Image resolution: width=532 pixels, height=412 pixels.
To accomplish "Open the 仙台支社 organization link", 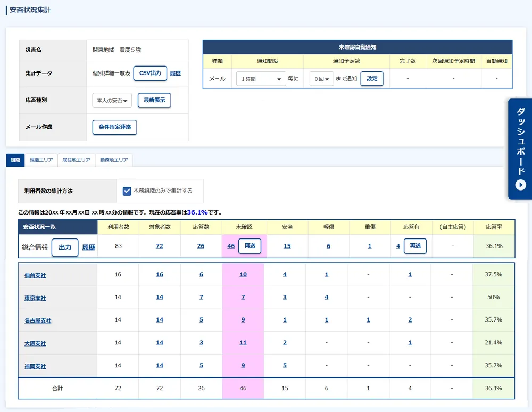I will [35, 275].
